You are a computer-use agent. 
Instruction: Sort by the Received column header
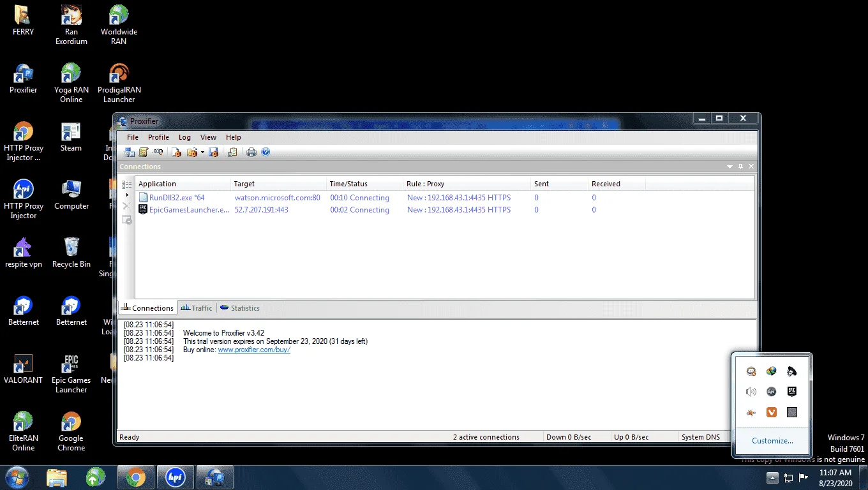[x=617, y=184]
